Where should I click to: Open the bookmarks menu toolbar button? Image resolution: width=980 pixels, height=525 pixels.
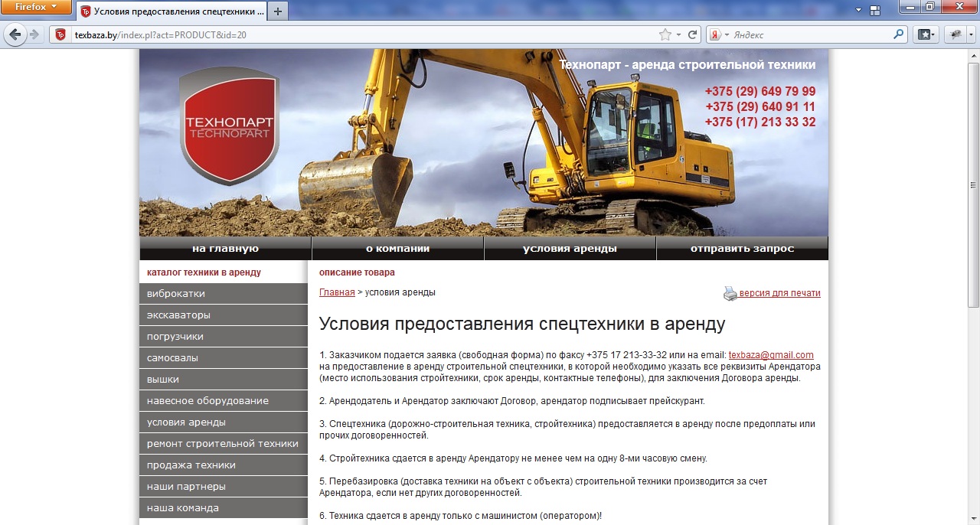[x=926, y=34]
